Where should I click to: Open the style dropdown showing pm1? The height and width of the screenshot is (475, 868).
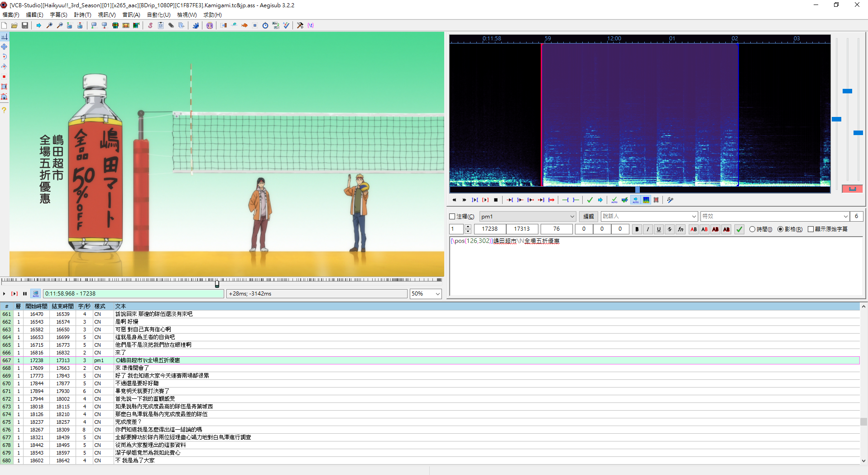(x=528, y=217)
